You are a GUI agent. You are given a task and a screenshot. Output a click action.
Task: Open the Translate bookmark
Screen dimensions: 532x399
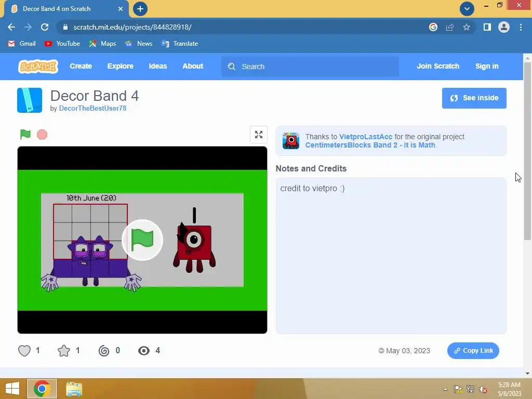pos(180,44)
